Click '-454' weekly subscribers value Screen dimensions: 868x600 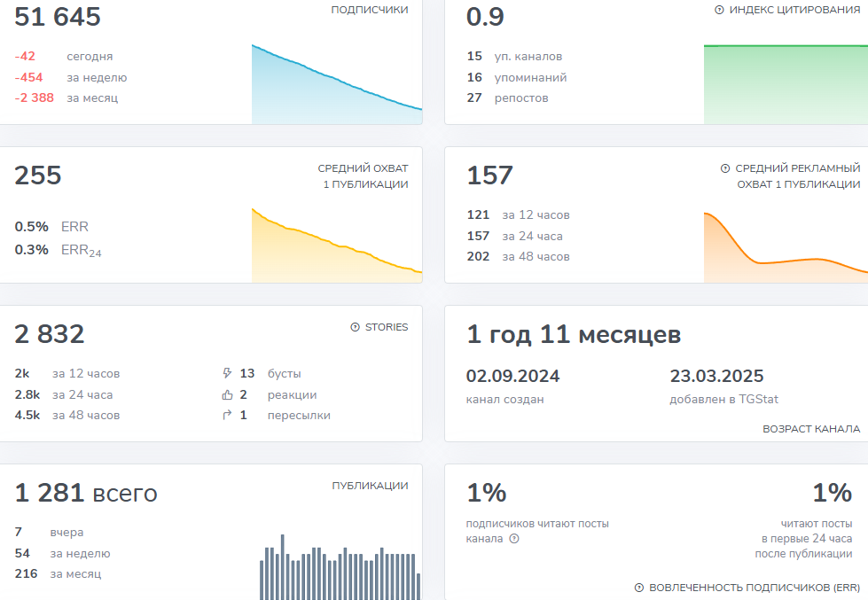coord(28,77)
